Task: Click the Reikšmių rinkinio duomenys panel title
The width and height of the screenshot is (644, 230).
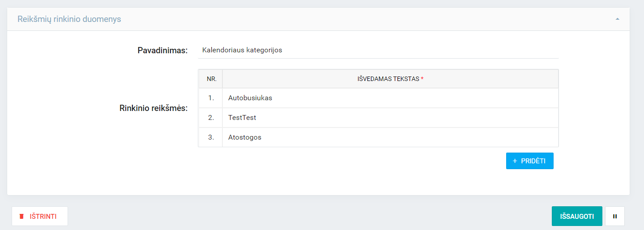Action: point(69,19)
